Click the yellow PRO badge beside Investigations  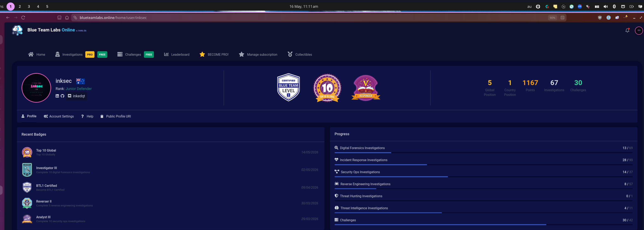(90, 55)
